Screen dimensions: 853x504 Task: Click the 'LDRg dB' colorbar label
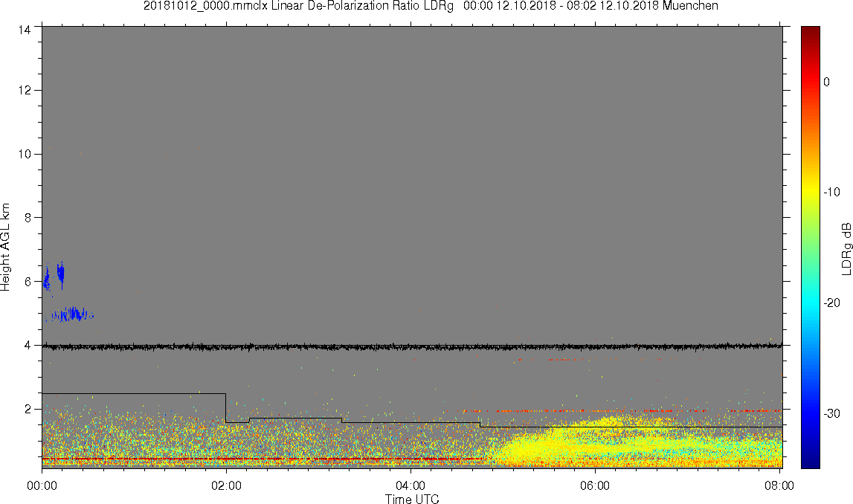[x=846, y=248]
